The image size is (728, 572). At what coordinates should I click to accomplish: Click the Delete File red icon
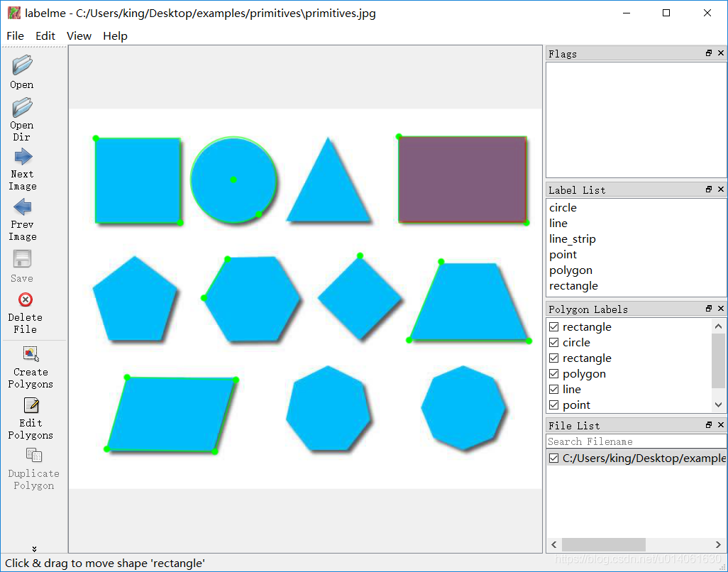(x=26, y=299)
